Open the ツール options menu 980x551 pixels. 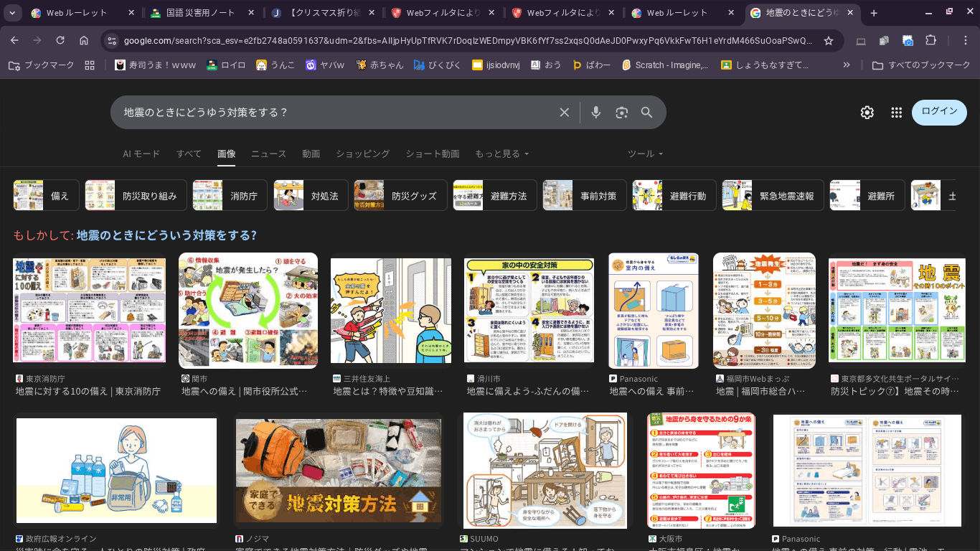[x=645, y=154]
